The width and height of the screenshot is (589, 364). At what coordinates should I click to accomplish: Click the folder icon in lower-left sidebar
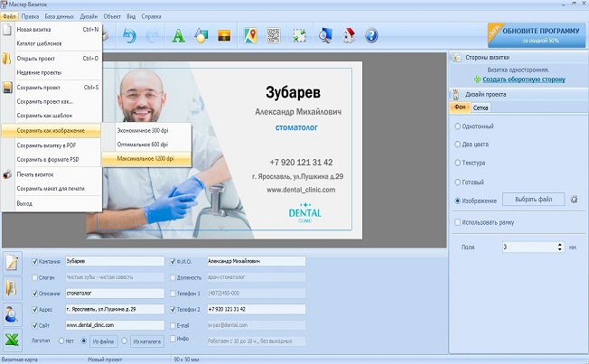11,288
